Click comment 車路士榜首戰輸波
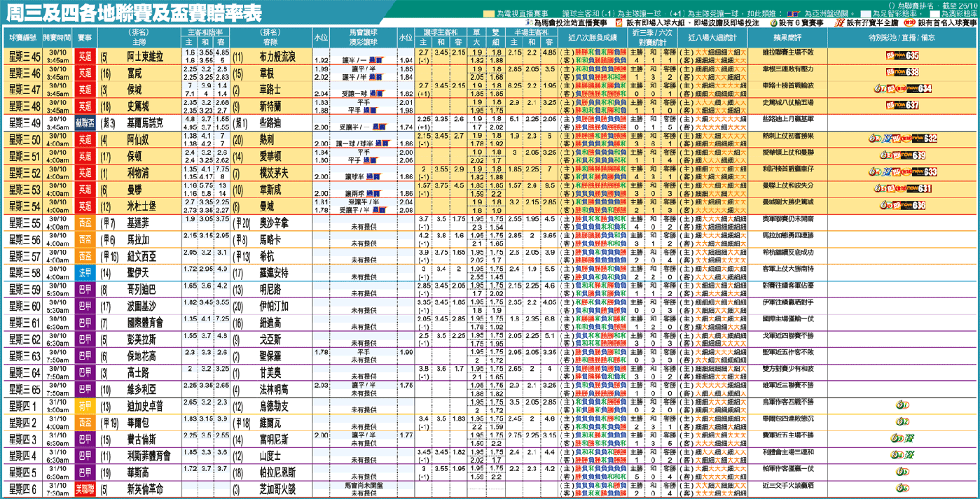The height and width of the screenshot is (499, 980). pos(787,86)
